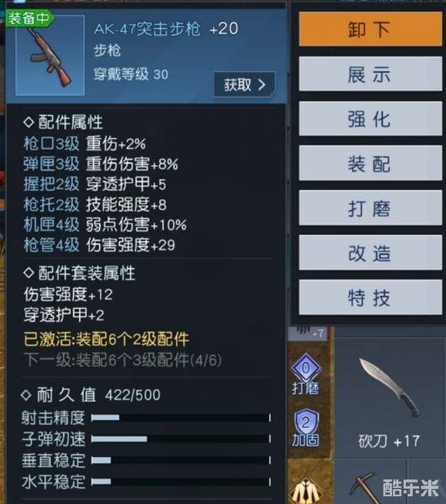This screenshot has height=504, width=446.
Task: Open the 获取 arrow button
Action: point(245,85)
